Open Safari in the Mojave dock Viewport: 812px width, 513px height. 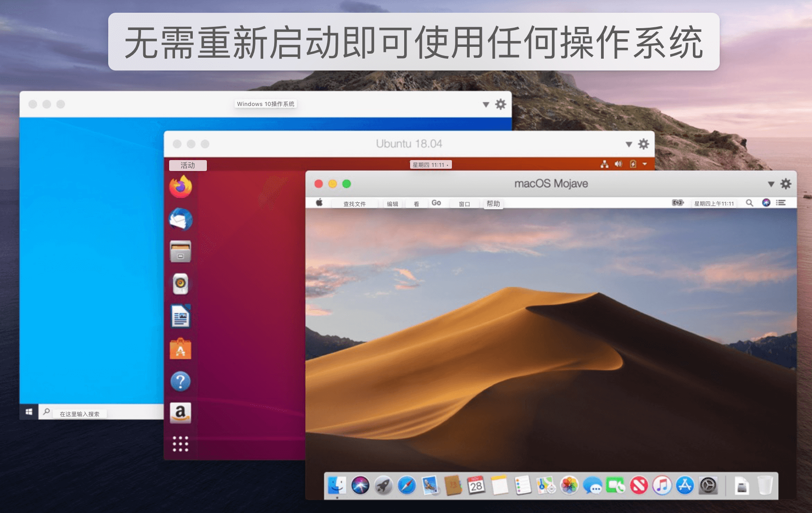coord(406,486)
